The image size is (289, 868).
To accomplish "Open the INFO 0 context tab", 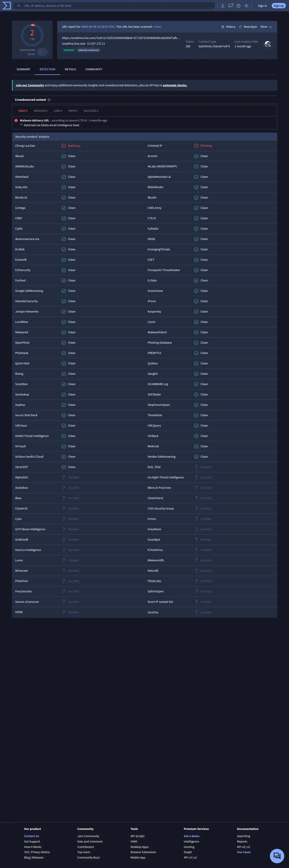I will 73,111.
